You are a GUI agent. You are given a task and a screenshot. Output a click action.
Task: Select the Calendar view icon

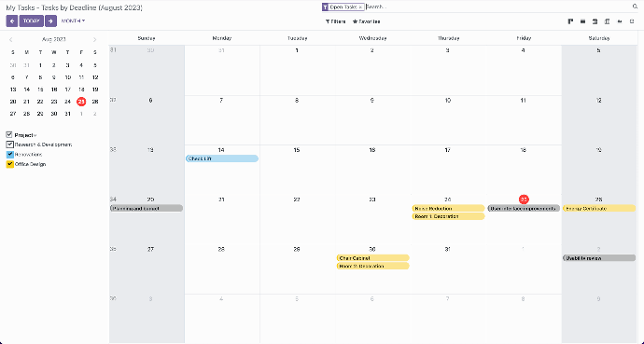[x=595, y=21]
